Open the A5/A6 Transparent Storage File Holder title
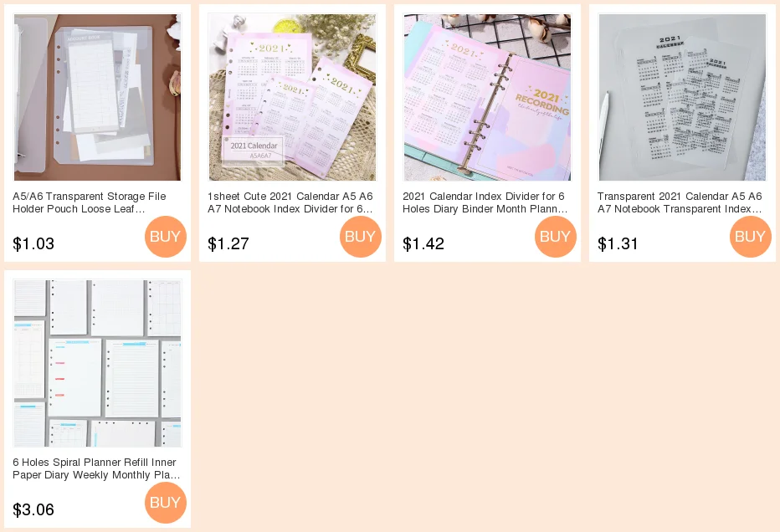Image resolution: width=780 pixels, height=532 pixels. pos(90,202)
